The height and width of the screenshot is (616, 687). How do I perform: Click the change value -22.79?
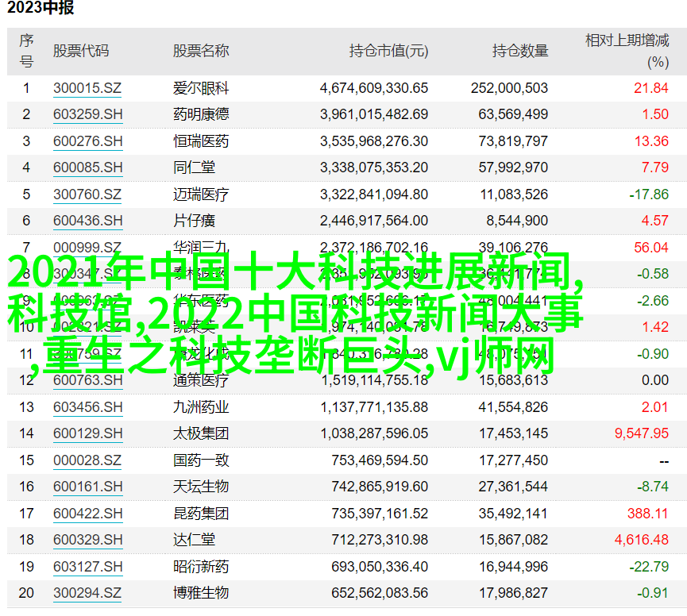pyautogui.click(x=649, y=567)
